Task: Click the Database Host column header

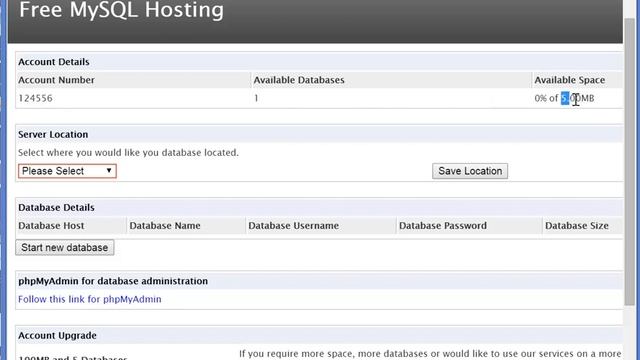Action: [x=51, y=226]
